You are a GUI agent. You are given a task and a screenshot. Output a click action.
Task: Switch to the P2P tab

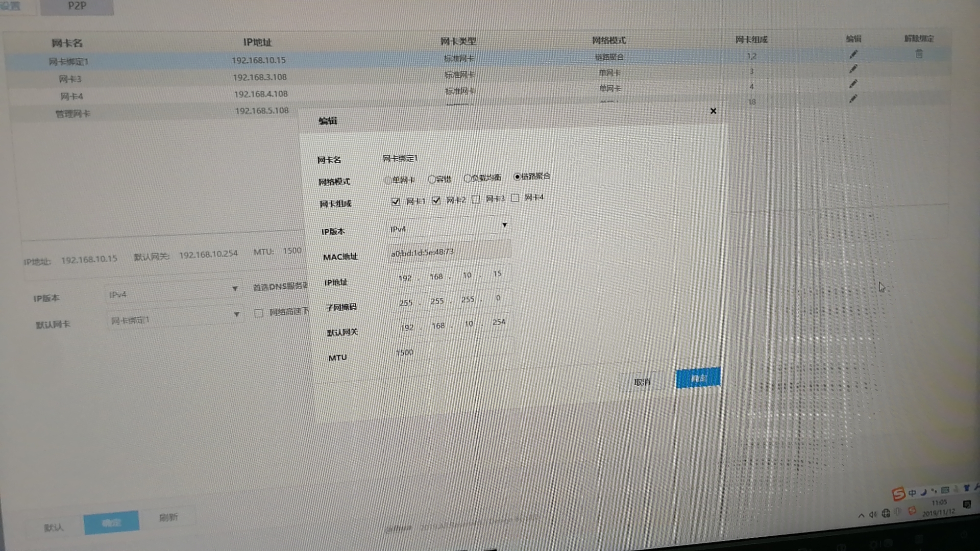[77, 6]
